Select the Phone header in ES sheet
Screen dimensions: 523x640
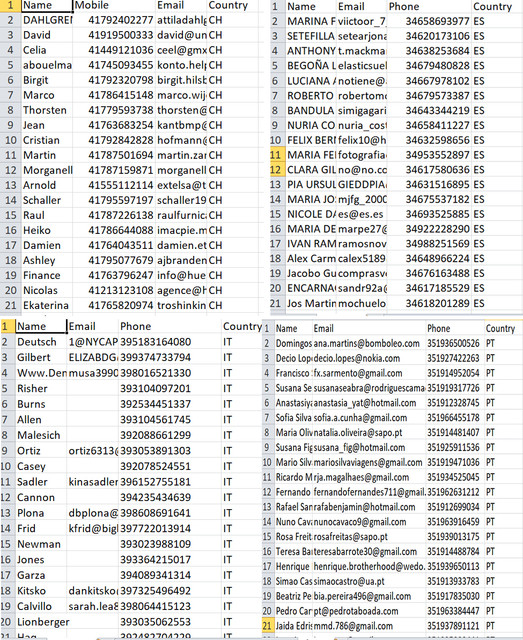click(429, 7)
